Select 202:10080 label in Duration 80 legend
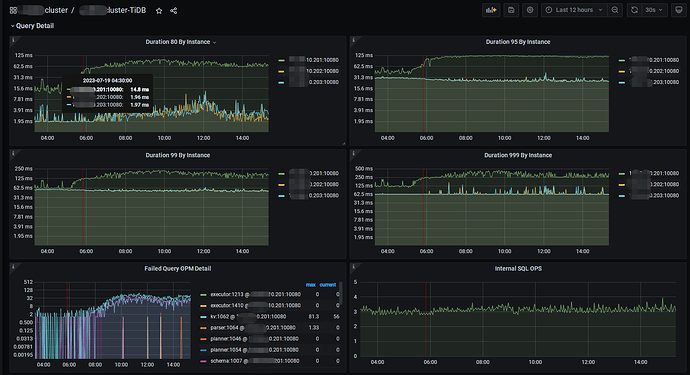The height and width of the screenshot is (375, 690). pos(314,71)
